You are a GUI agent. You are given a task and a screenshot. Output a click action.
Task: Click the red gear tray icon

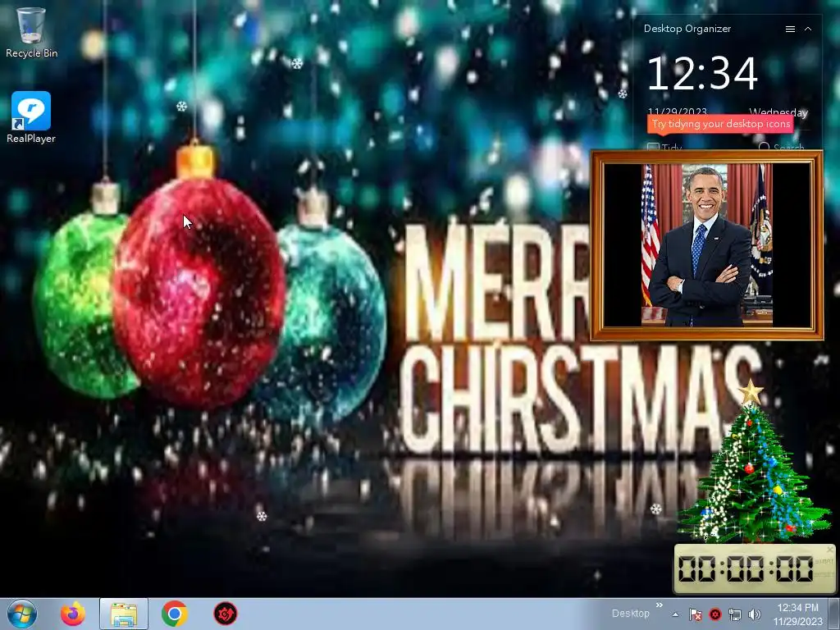[715, 614]
